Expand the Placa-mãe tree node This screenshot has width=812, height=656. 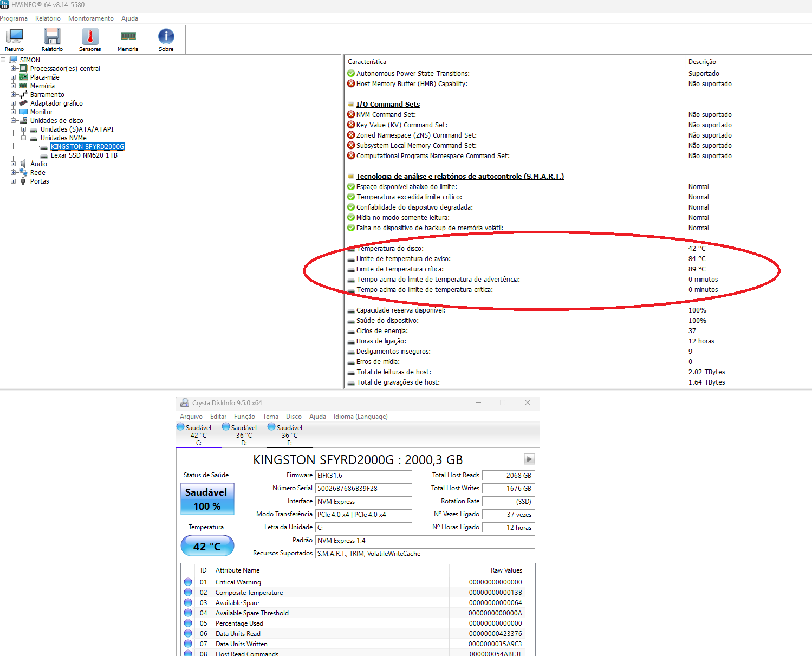14,77
